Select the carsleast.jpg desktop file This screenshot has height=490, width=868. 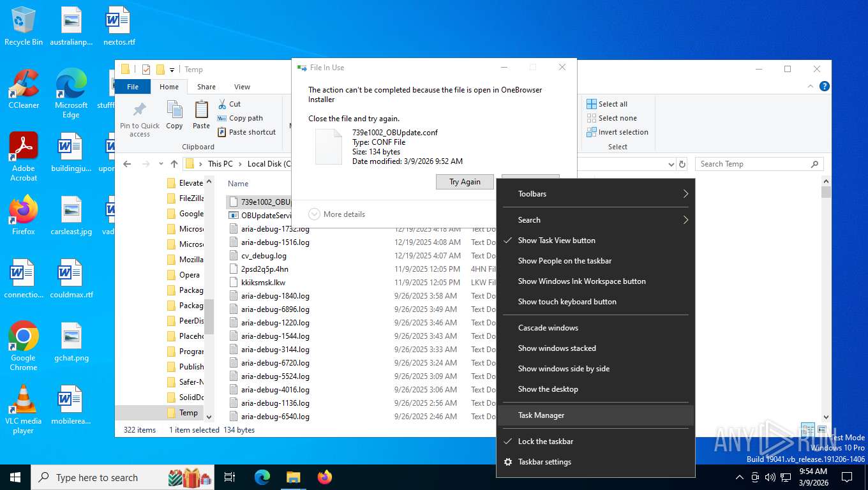coord(71,215)
